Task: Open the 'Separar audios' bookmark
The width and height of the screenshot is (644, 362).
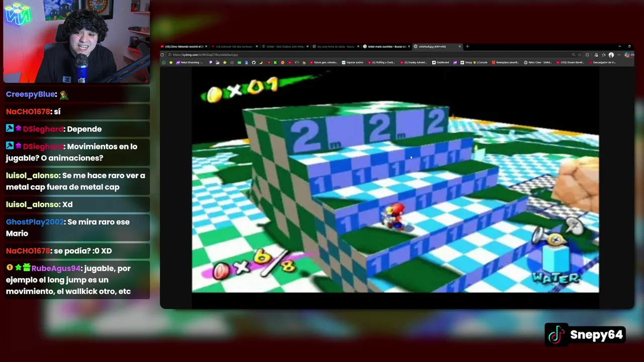Action: 353,62
